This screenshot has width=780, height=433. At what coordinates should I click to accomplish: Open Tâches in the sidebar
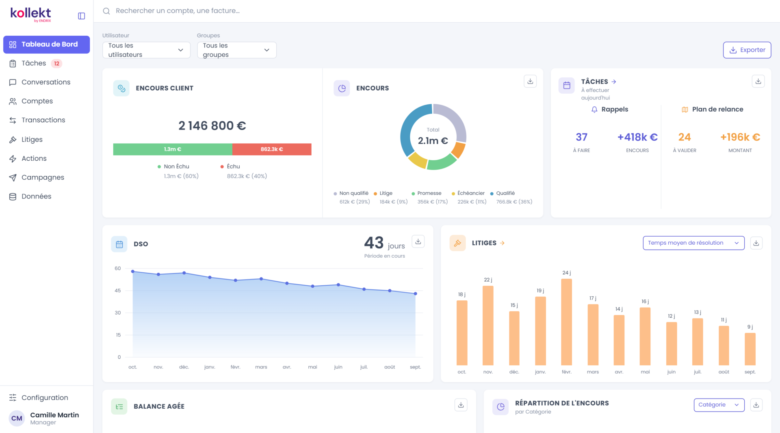pyautogui.click(x=46, y=63)
